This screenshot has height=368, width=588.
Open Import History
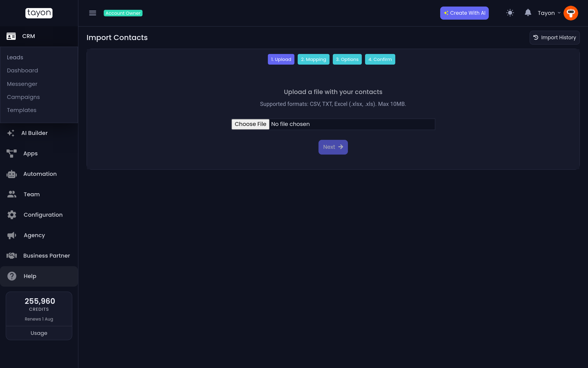click(x=555, y=38)
